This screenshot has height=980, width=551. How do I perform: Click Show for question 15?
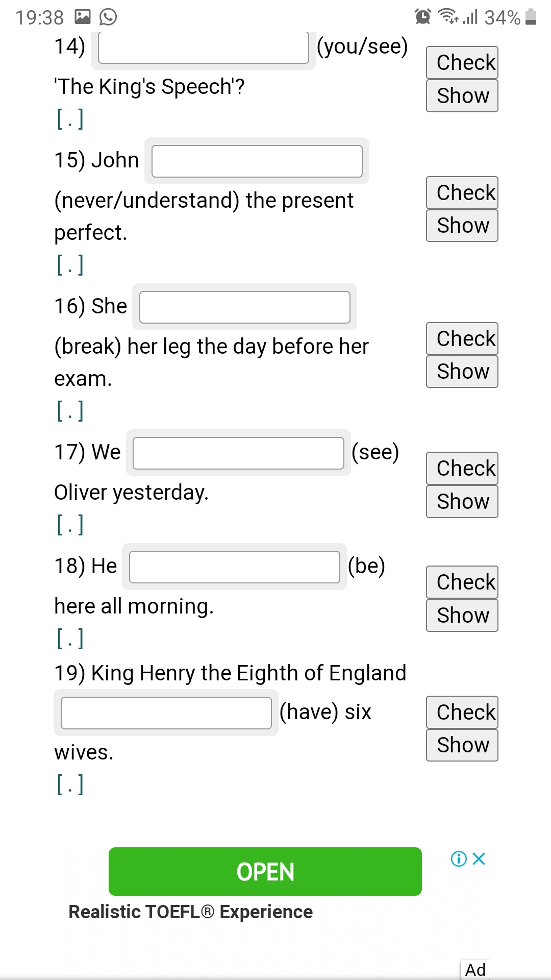click(x=462, y=225)
